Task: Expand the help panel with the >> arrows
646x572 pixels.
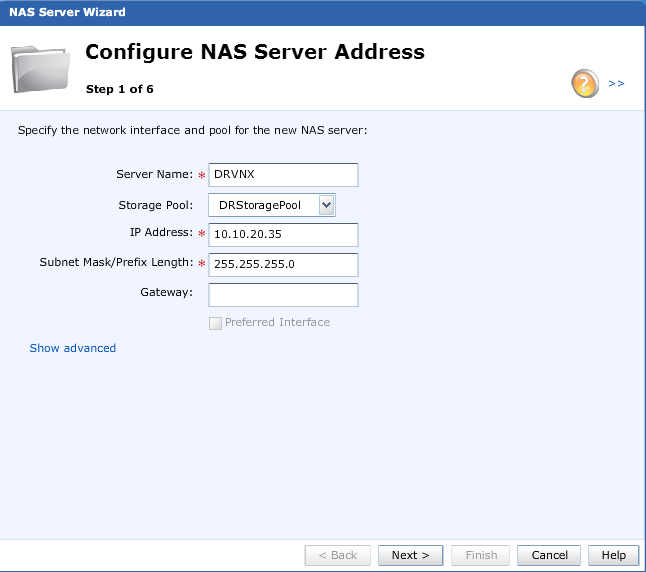Action: [x=616, y=84]
